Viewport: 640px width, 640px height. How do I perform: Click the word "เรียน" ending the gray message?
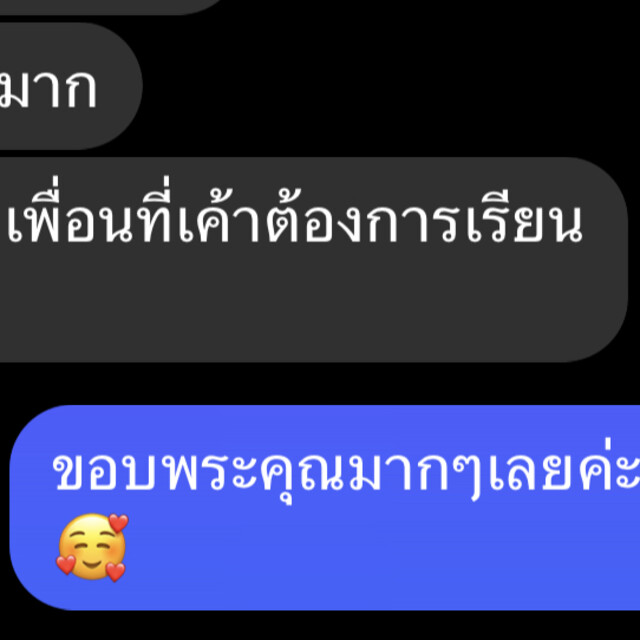[526, 216]
